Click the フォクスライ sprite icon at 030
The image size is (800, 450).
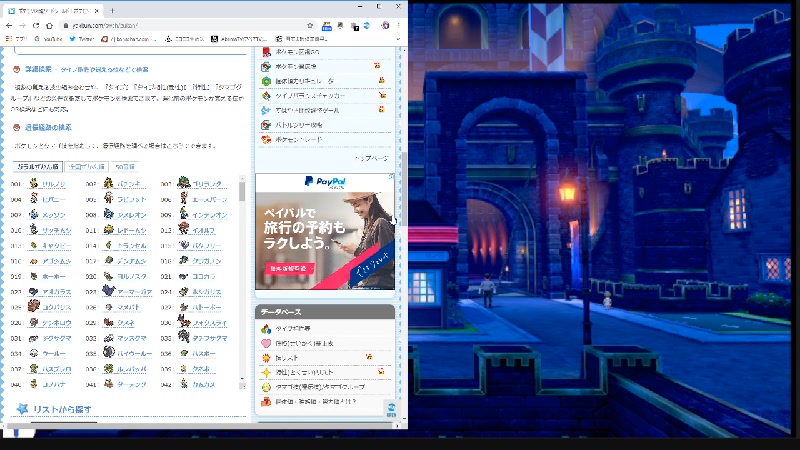pyautogui.click(x=184, y=321)
